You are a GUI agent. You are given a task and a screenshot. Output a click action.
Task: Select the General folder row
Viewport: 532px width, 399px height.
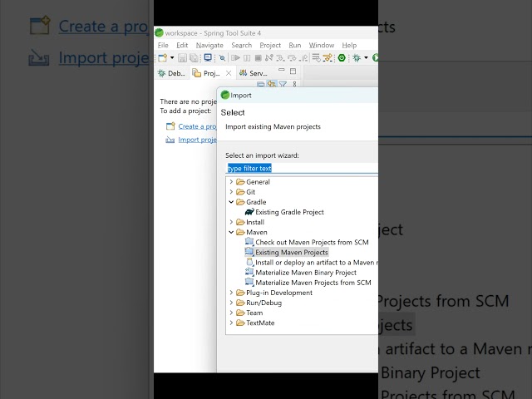(253, 182)
